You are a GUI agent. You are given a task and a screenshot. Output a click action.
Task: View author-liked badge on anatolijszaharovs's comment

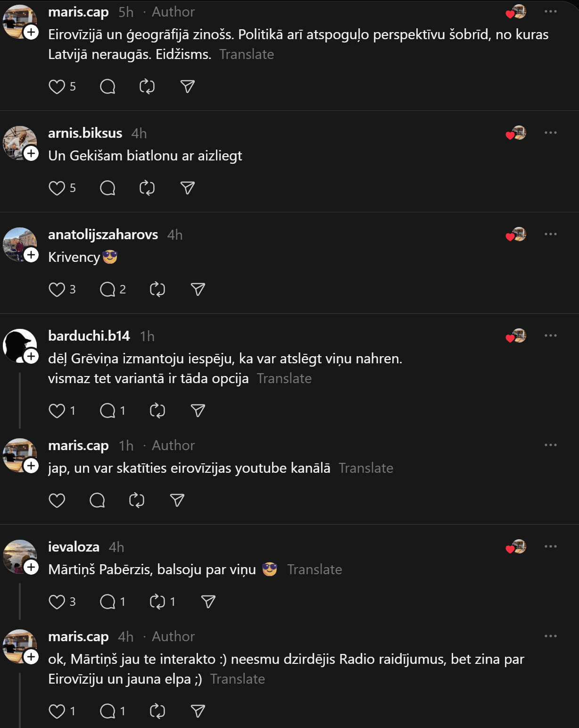pos(516,234)
